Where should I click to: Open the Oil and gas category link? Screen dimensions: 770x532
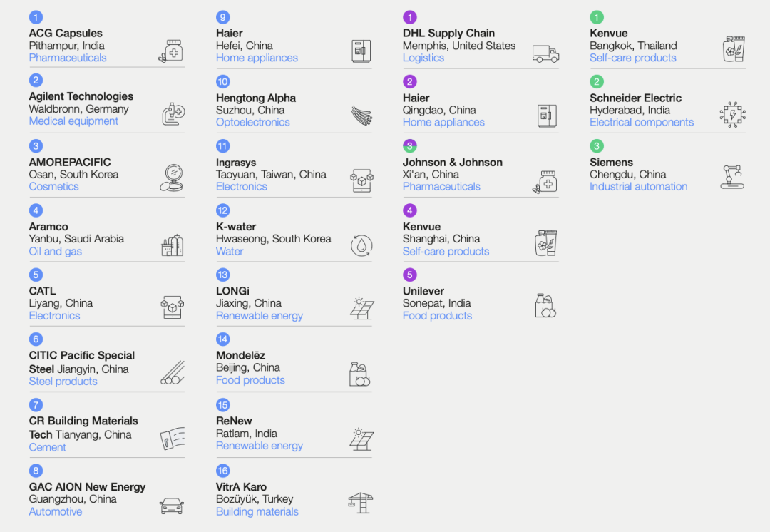coord(56,251)
